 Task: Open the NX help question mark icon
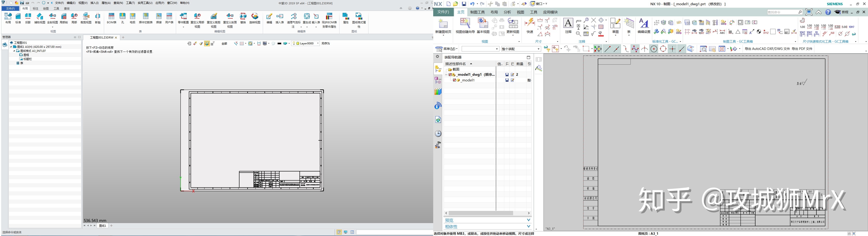(828, 12)
